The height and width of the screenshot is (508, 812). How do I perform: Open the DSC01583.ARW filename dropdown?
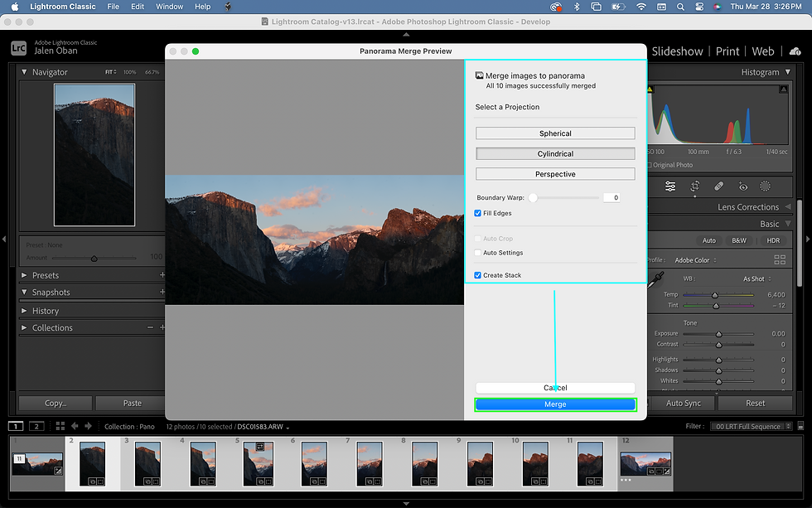(263, 427)
